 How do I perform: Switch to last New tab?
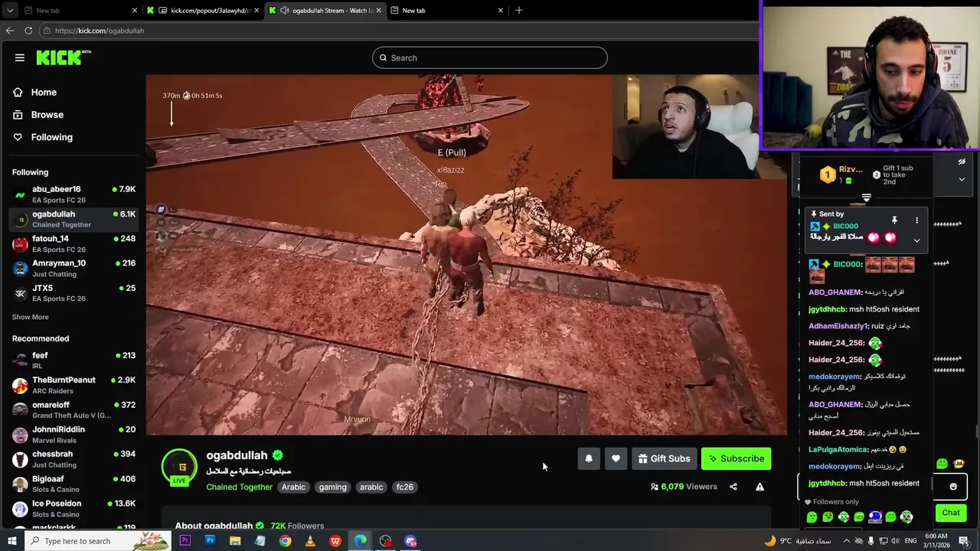(x=446, y=10)
